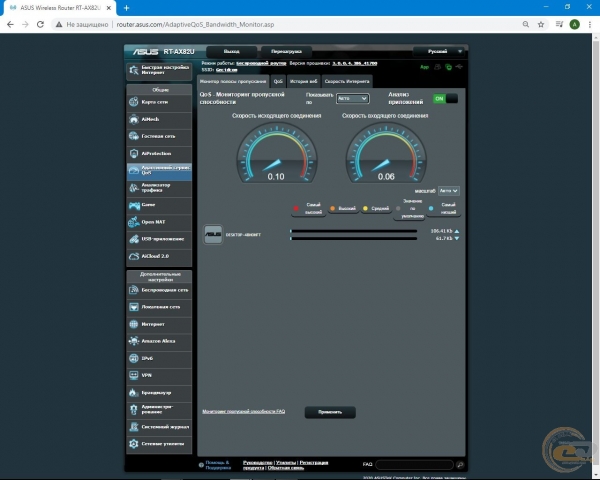Open Wireless (Беспроводная сеть) settings icon
The image size is (600, 480).
coord(134,290)
